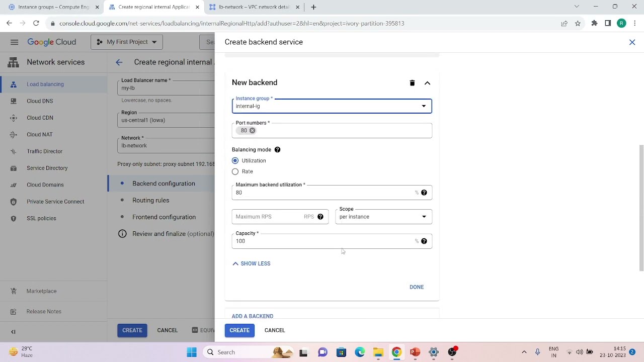Open the Marketplace icon in sidebar

coord(14,291)
